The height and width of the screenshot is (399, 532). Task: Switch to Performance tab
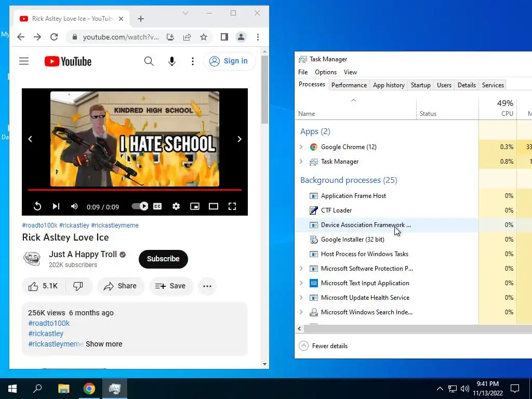(349, 85)
